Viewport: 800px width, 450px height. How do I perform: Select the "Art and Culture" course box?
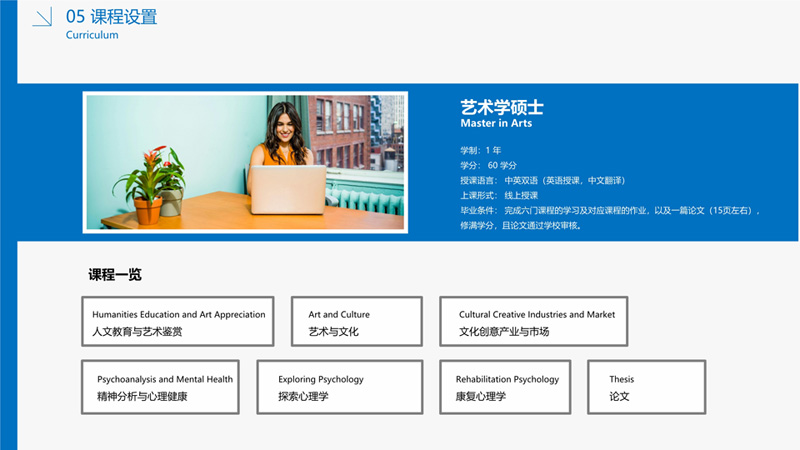coord(355,322)
